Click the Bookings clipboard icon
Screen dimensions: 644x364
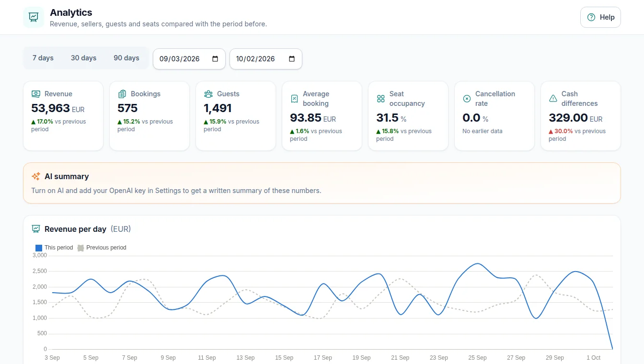[122, 94]
